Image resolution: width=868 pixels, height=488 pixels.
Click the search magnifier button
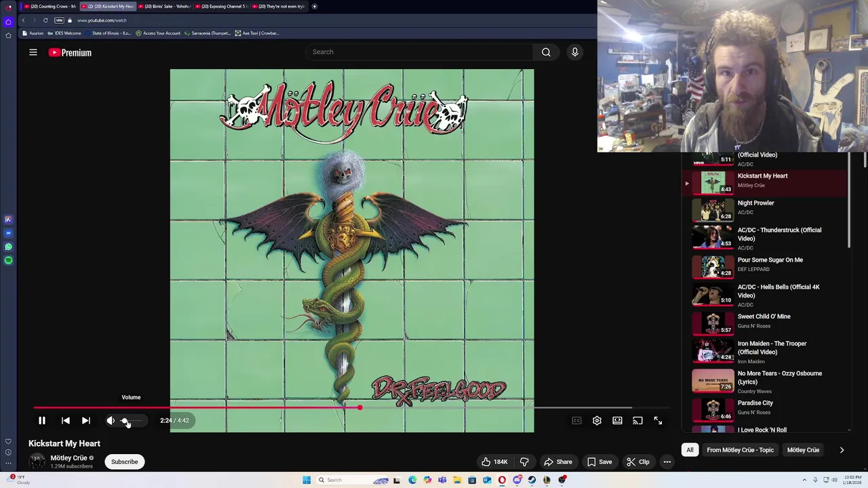[546, 52]
